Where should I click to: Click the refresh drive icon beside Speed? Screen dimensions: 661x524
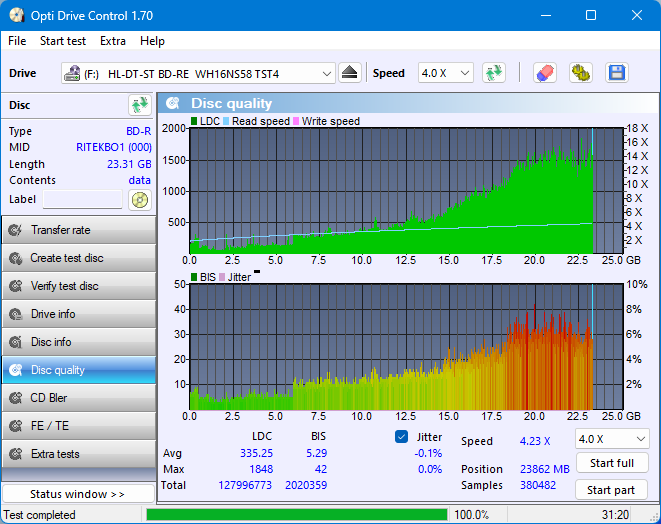pyautogui.click(x=494, y=73)
